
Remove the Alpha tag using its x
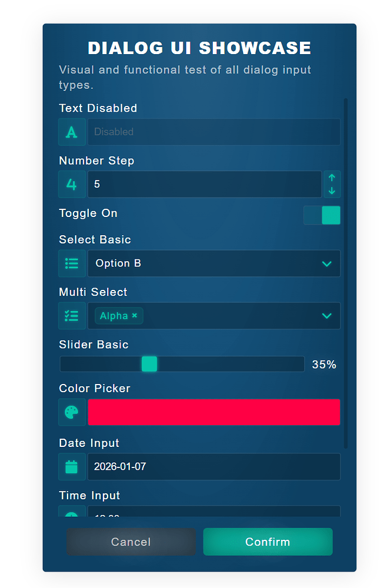[135, 316]
